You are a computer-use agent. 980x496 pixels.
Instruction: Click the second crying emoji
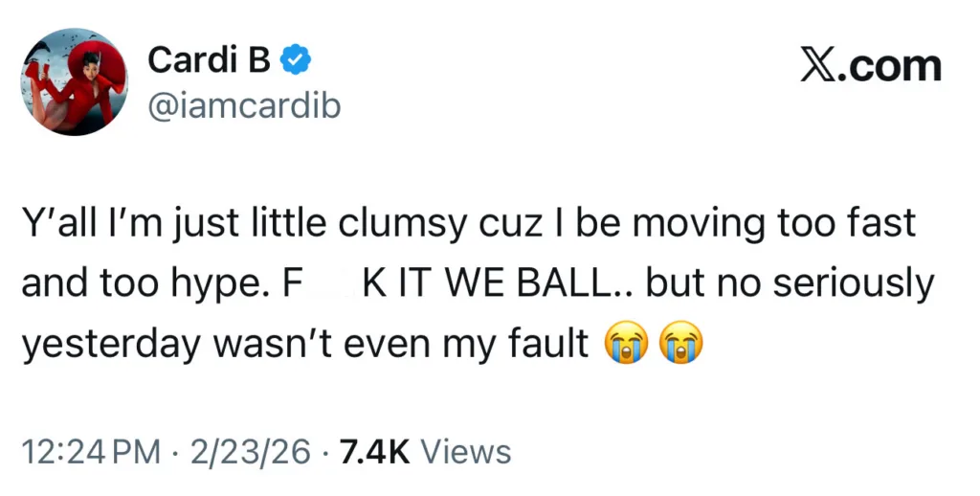[679, 345]
